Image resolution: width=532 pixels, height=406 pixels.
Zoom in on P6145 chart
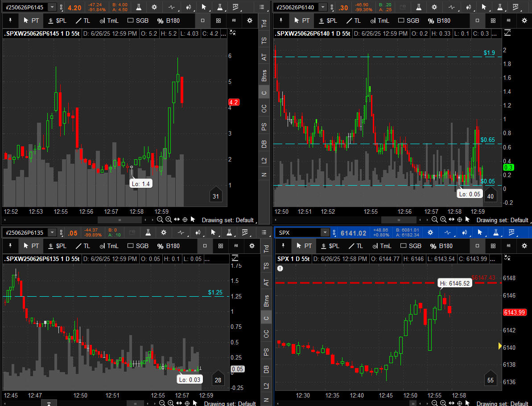click(168, 220)
